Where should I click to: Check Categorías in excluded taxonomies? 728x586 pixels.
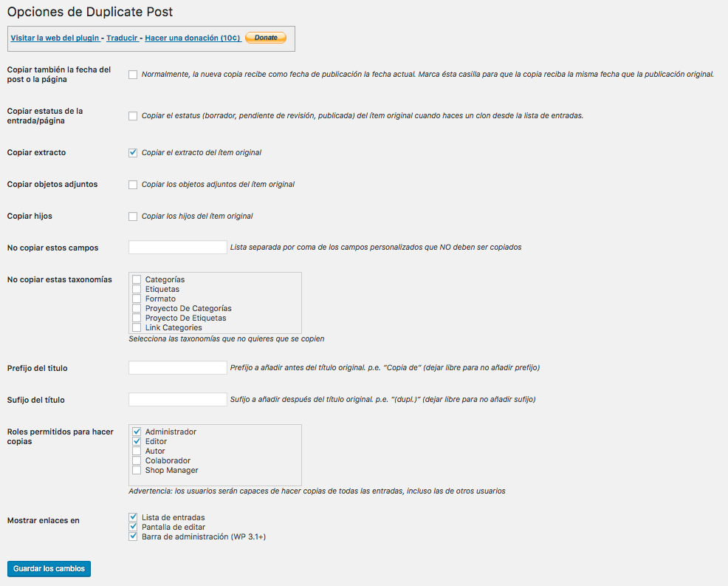(x=137, y=279)
